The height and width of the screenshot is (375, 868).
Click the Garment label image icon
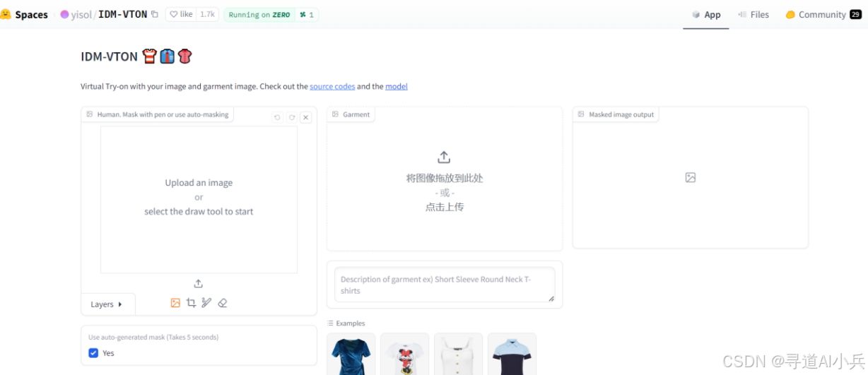335,114
